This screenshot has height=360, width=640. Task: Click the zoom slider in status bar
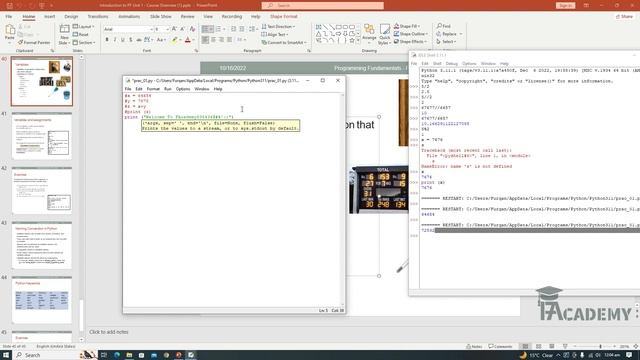(594, 346)
